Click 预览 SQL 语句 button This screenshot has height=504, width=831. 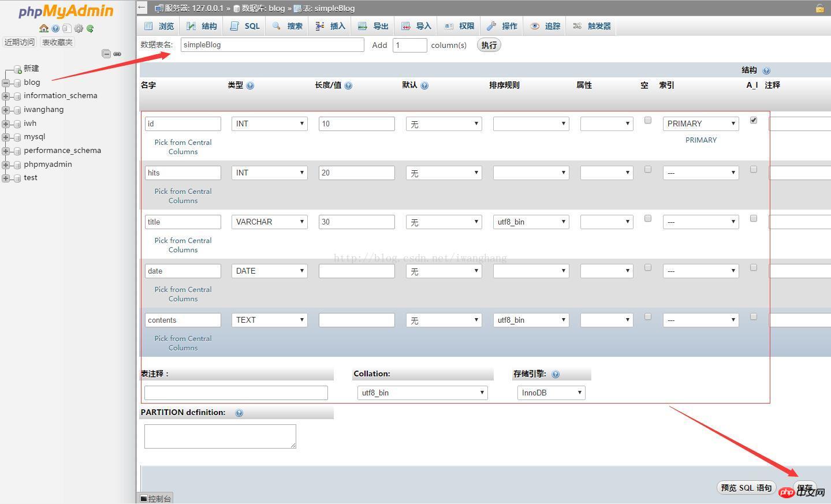[x=746, y=488]
